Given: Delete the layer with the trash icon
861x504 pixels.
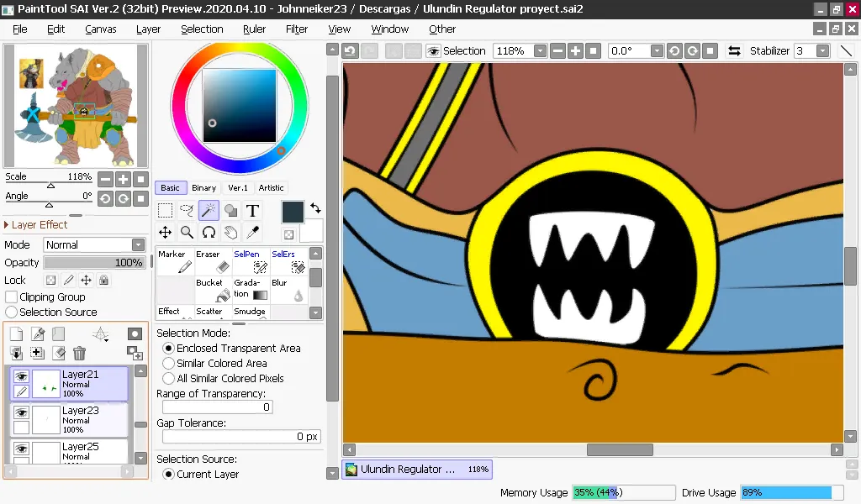Looking at the screenshot, I should (x=80, y=353).
